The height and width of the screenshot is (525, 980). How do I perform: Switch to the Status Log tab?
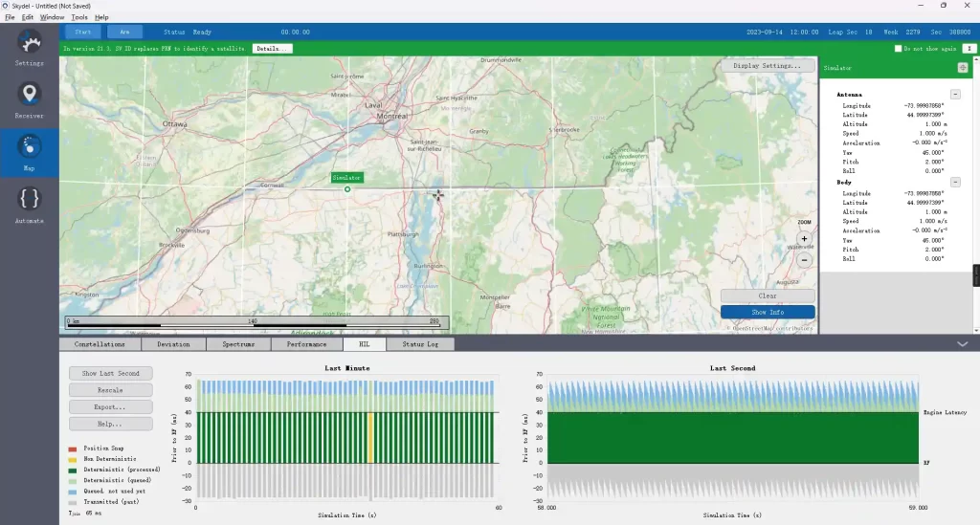[420, 343]
